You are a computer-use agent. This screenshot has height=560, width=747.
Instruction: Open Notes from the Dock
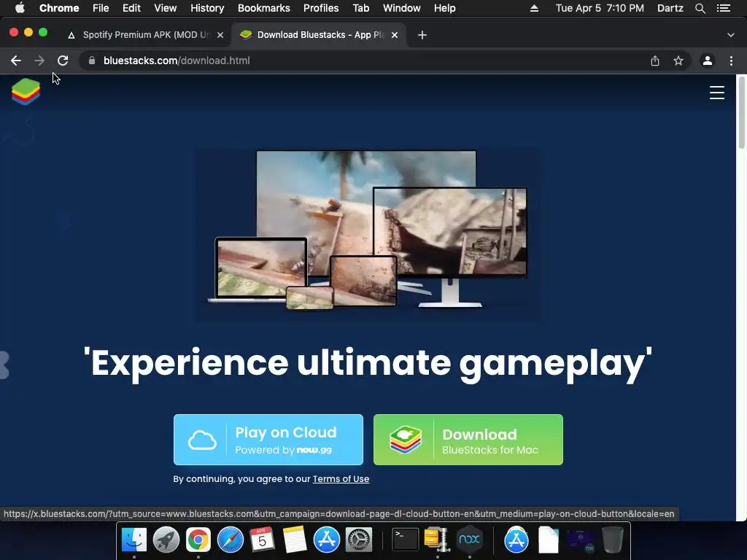click(x=295, y=540)
